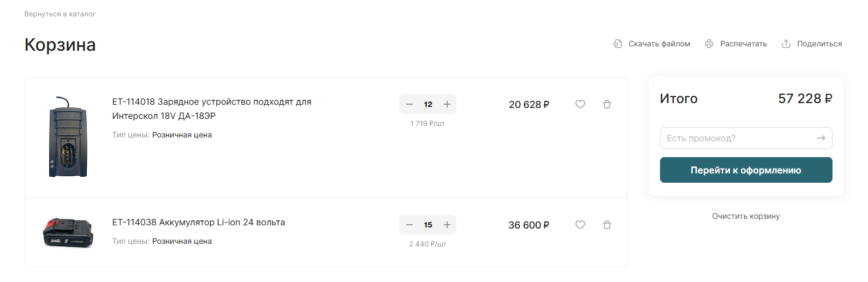Viewport: 868px width, 282px height.
Task: Decrease ET-114038 battery quantity with minus
Action: tap(409, 225)
